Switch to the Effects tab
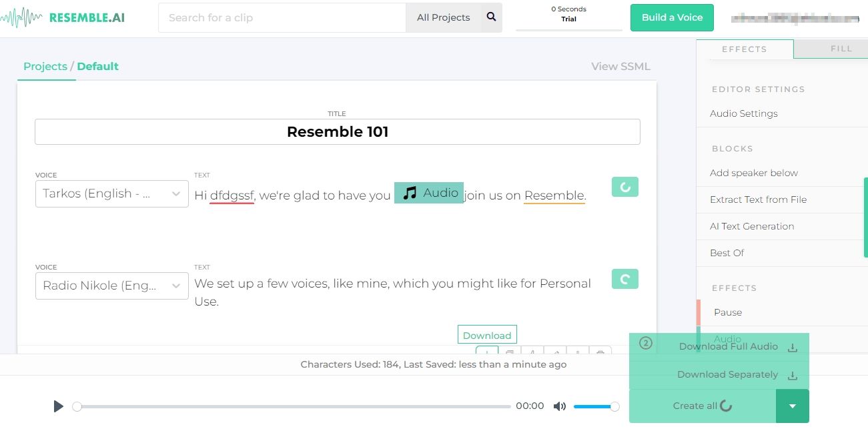 745,49
